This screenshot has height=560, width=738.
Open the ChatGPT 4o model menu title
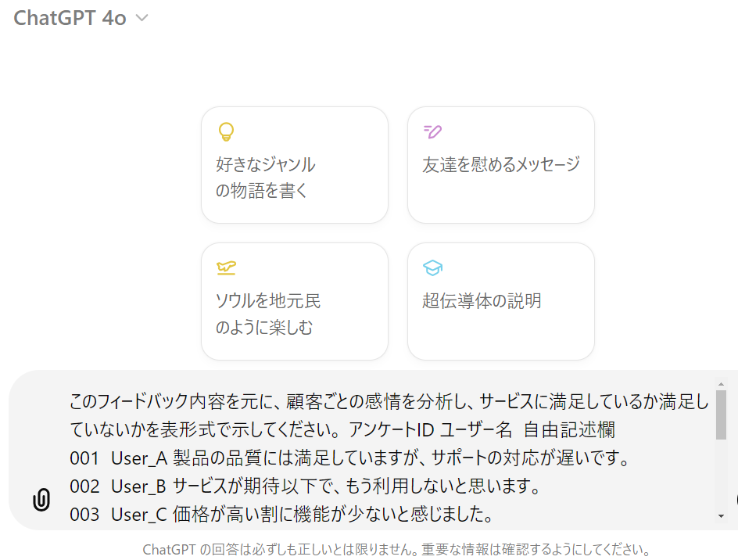coord(70,19)
